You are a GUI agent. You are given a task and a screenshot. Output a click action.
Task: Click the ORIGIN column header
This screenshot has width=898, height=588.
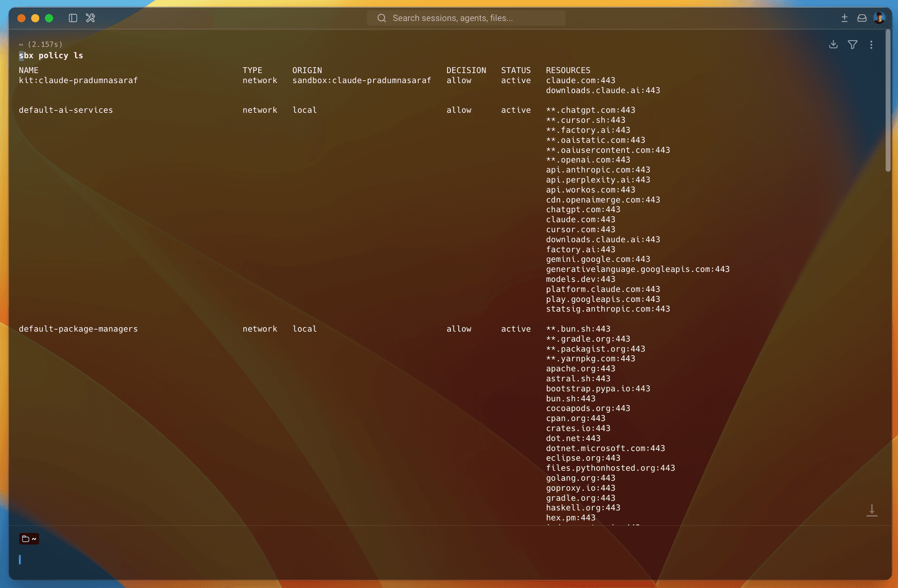coord(307,70)
